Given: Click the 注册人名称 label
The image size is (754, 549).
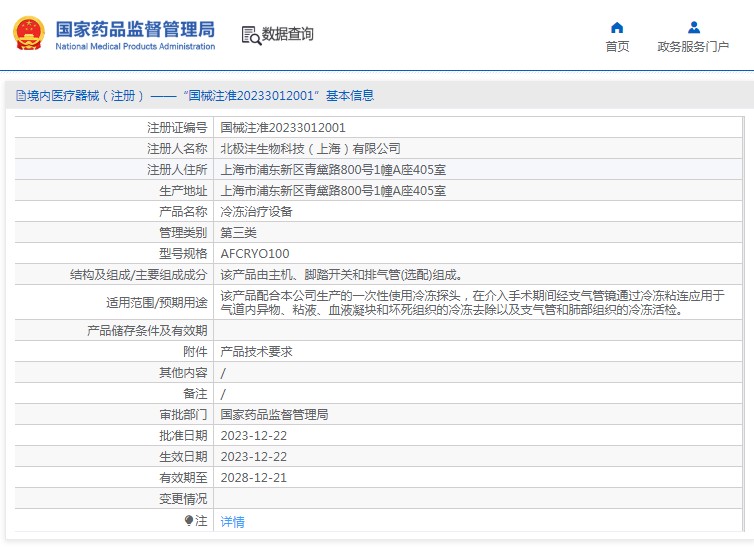Looking at the screenshot, I should (x=177, y=149).
